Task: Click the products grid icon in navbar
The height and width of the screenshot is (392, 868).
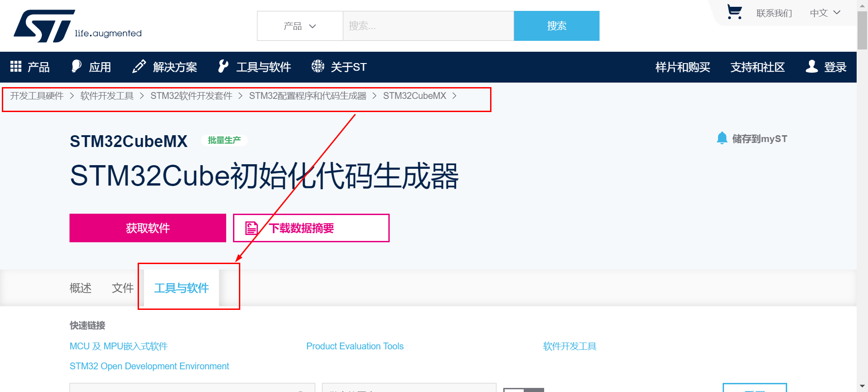Action: pyautogui.click(x=16, y=67)
